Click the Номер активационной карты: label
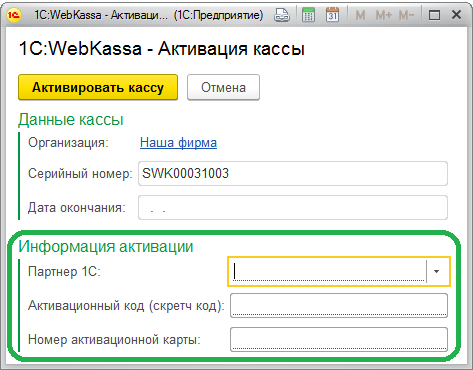This screenshot has height=370, width=473. (x=114, y=340)
